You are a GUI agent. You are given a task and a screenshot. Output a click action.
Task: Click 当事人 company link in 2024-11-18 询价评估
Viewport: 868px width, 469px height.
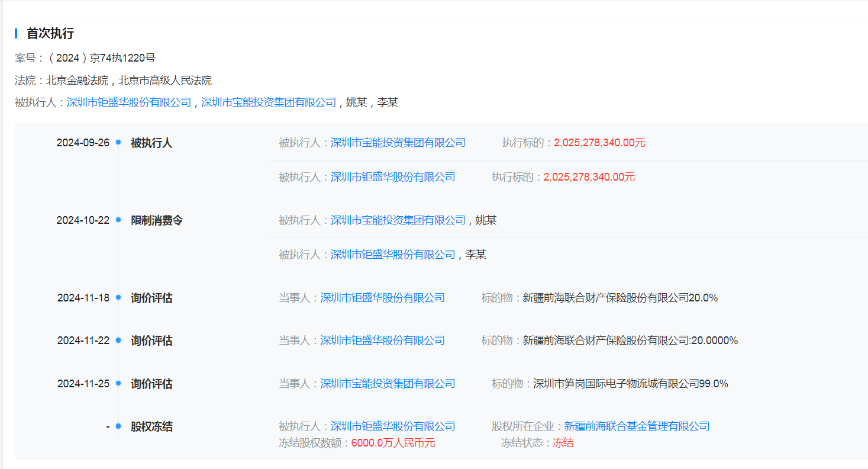click(382, 298)
